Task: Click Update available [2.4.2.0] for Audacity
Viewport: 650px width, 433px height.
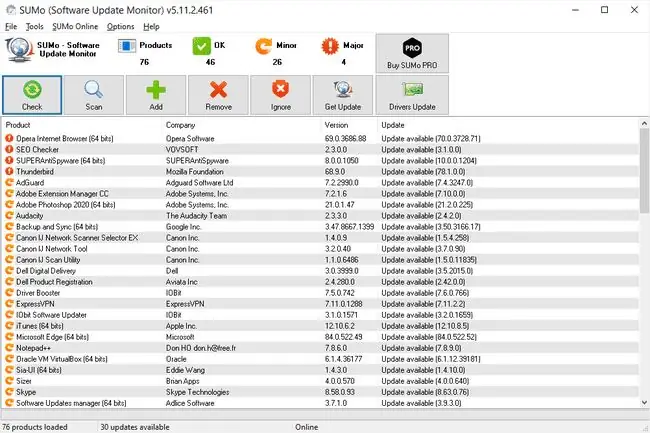Action: (421, 215)
